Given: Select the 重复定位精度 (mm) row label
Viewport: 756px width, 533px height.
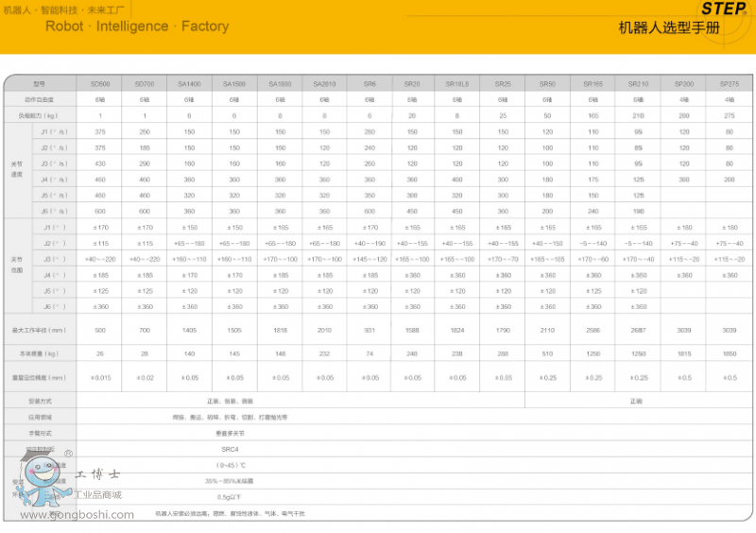Looking at the screenshot, I should [x=40, y=377].
